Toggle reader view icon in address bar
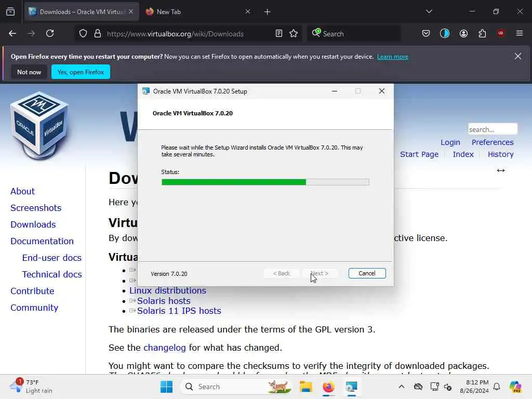The height and width of the screenshot is (399, 532). (x=279, y=33)
